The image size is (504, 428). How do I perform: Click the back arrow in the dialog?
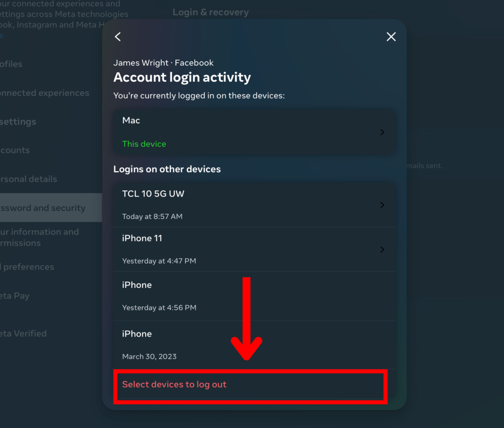tap(117, 36)
